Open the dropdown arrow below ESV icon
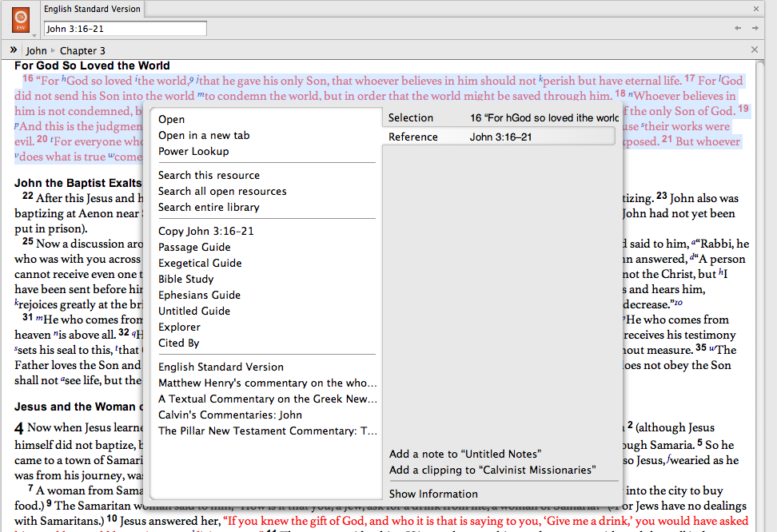Viewport: 777px width, 532px height. tap(34, 36)
